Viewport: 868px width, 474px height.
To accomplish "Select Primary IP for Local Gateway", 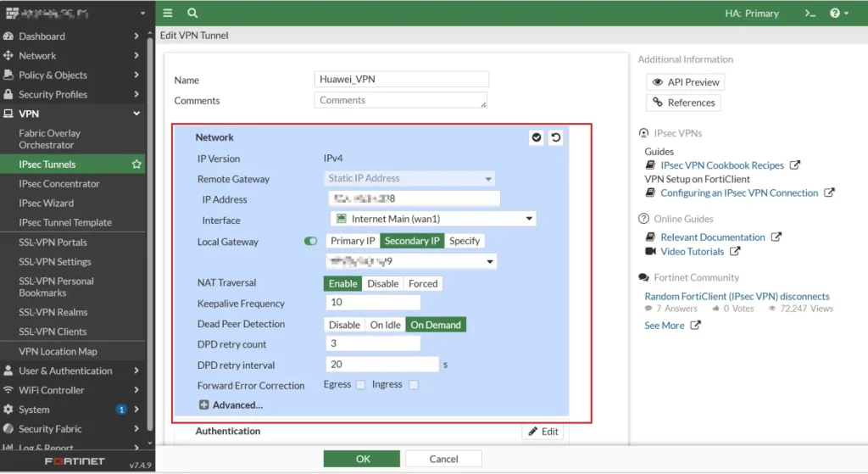I will 353,241.
